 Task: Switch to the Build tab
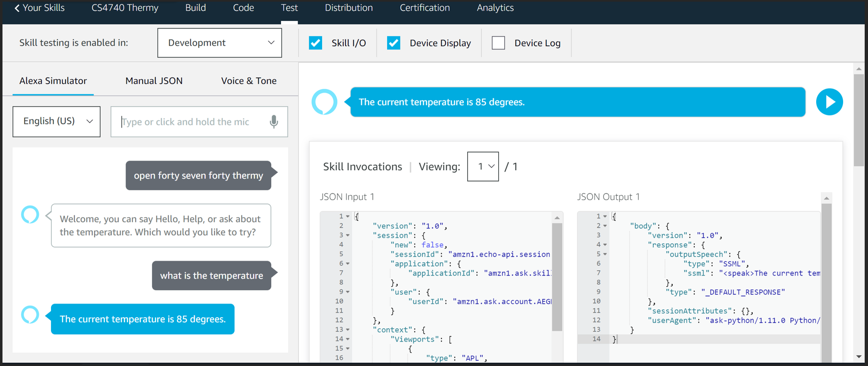(195, 8)
